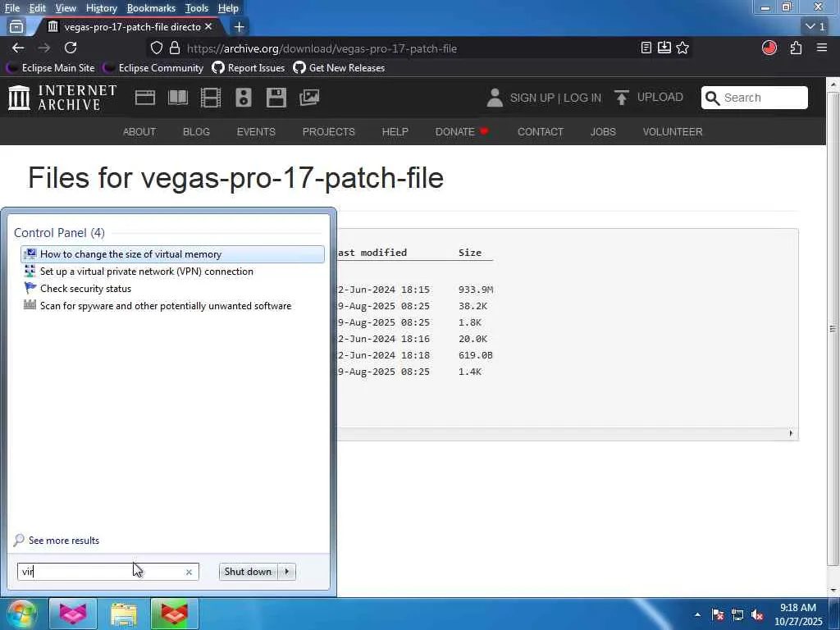The width and height of the screenshot is (840, 630).
Task: Click the DONATE link
Action: coord(461,132)
